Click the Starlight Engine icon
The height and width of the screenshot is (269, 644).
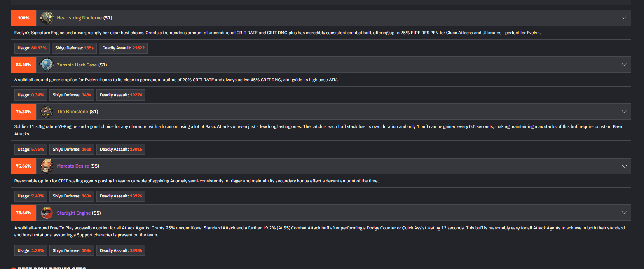(47, 213)
